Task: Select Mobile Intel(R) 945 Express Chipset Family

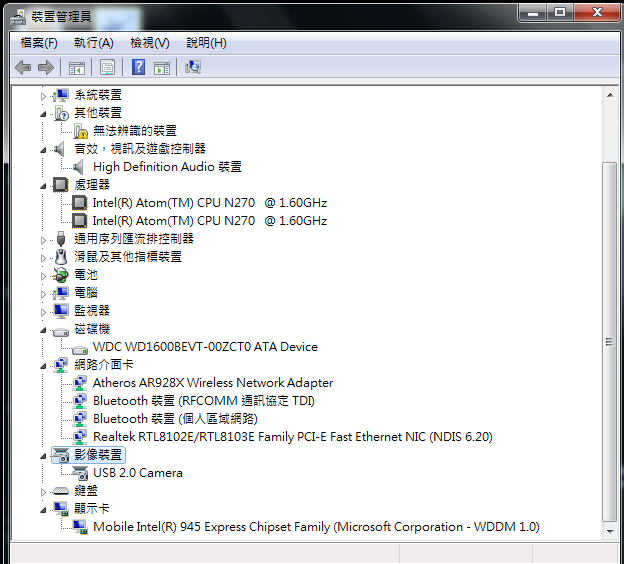Action: point(316,527)
